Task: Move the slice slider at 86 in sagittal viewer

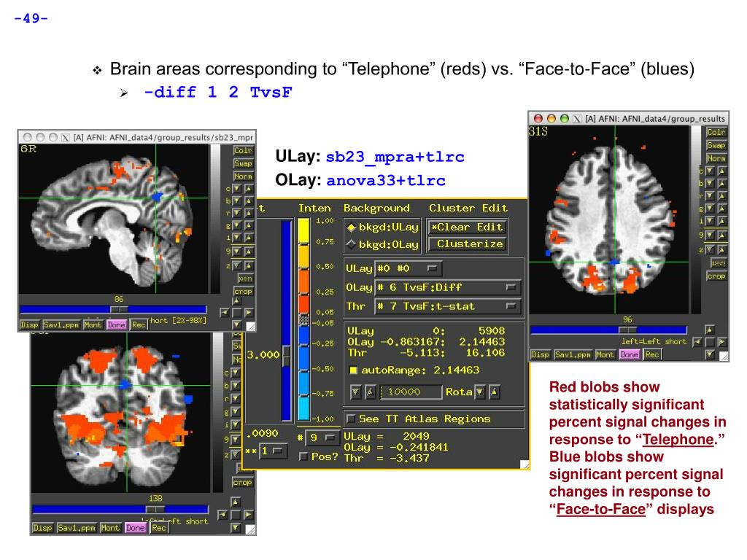Action: point(119,309)
